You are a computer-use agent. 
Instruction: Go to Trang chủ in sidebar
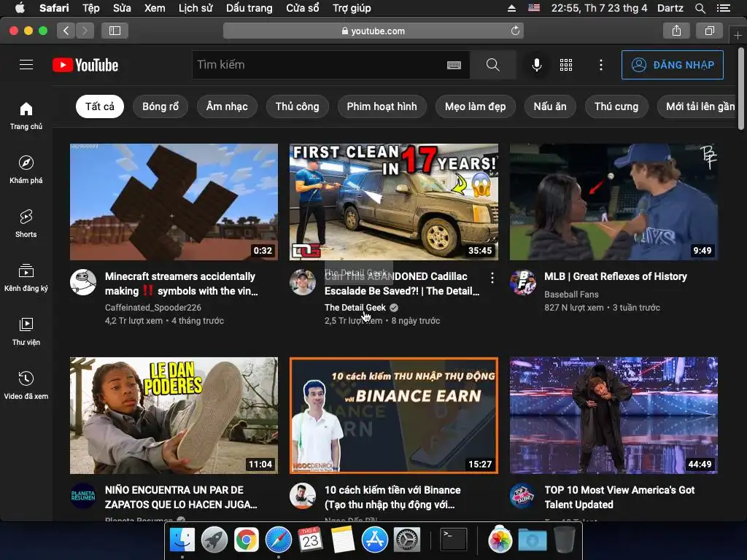[26, 116]
